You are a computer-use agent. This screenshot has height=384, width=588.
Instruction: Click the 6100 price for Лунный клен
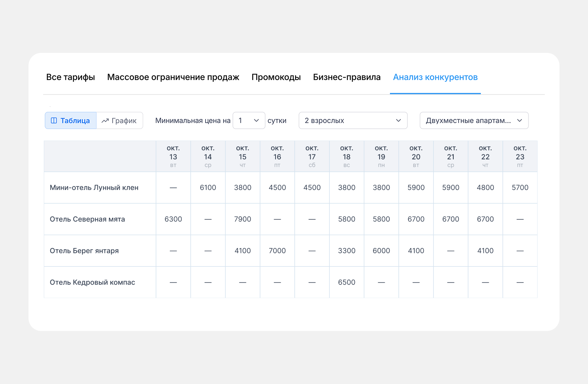click(x=208, y=187)
